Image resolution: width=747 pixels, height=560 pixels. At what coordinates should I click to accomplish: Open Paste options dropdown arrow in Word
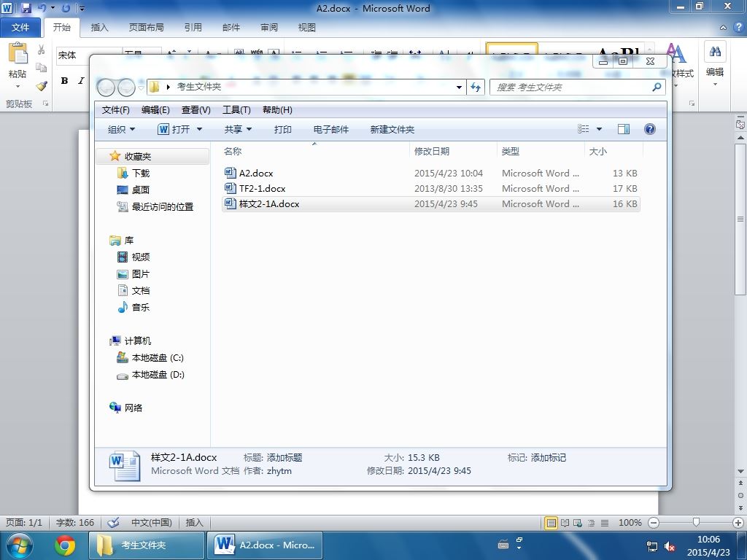coord(18,87)
